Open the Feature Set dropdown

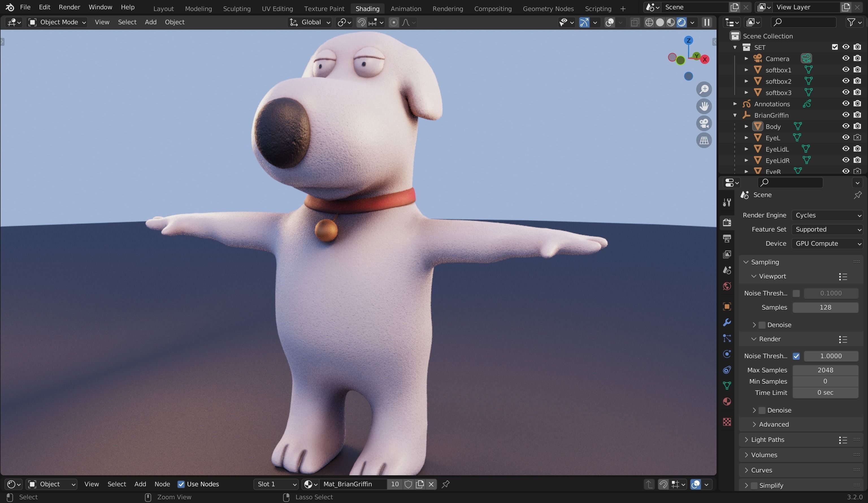(x=827, y=229)
